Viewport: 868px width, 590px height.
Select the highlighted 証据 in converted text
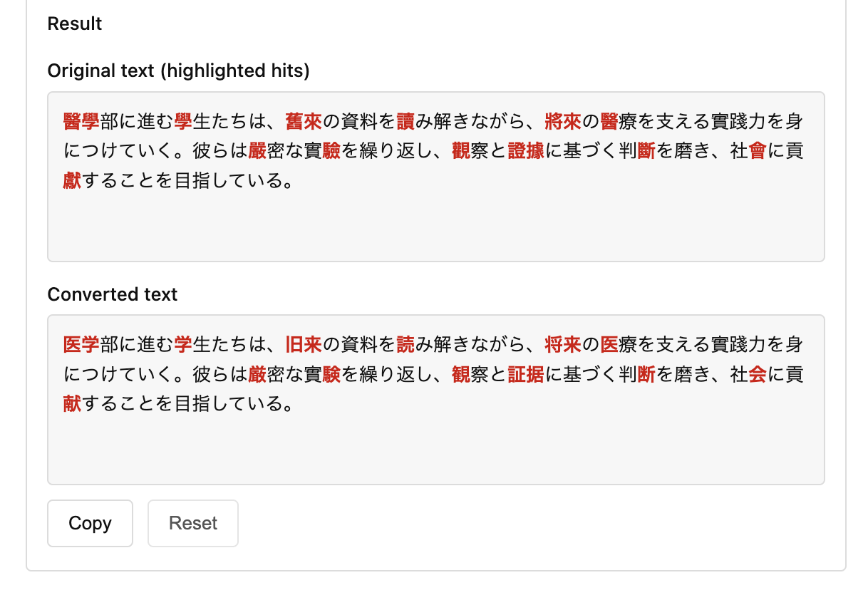click(526, 374)
